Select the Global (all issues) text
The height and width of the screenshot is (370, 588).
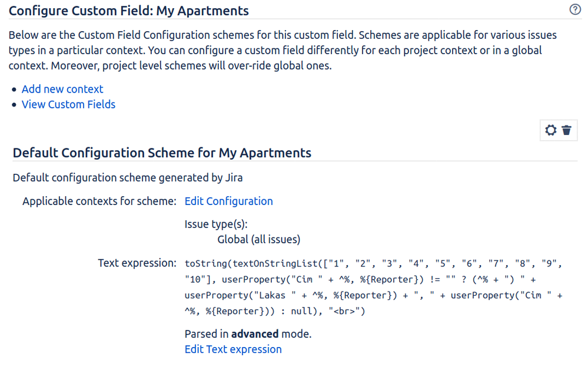(259, 239)
